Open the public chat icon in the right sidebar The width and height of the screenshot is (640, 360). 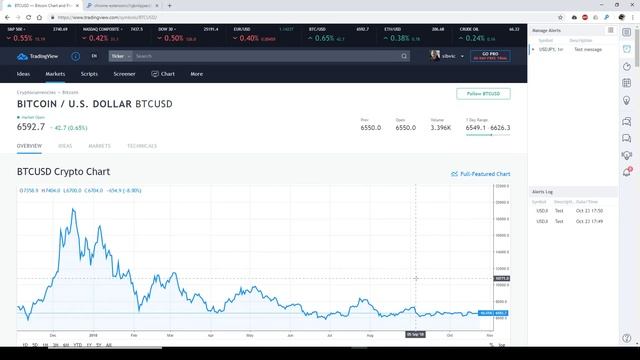coord(627,121)
